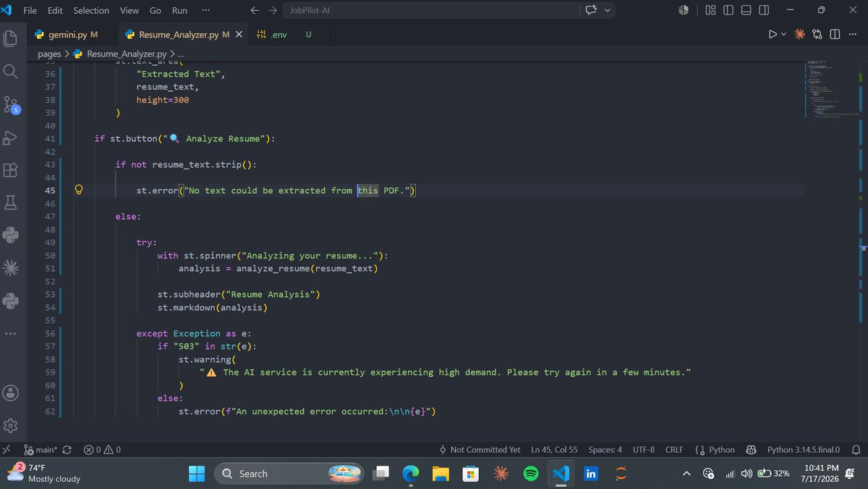Go back with the left arrow

coord(255,10)
